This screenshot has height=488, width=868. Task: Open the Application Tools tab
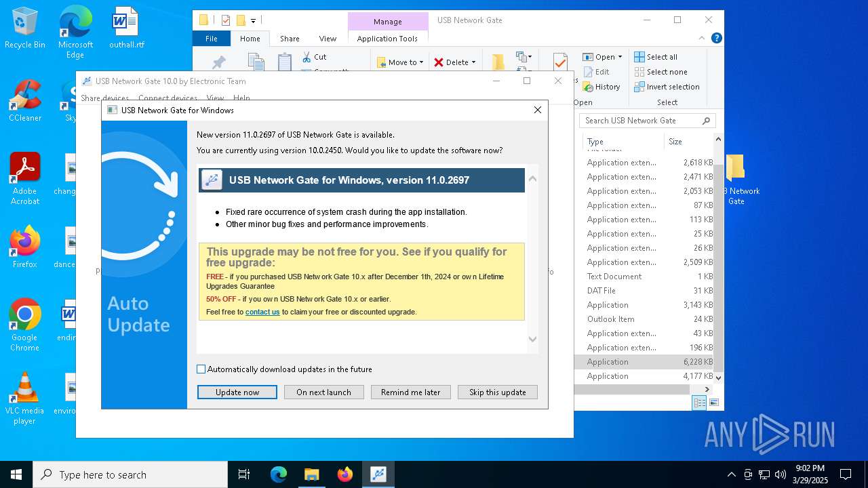coord(387,39)
